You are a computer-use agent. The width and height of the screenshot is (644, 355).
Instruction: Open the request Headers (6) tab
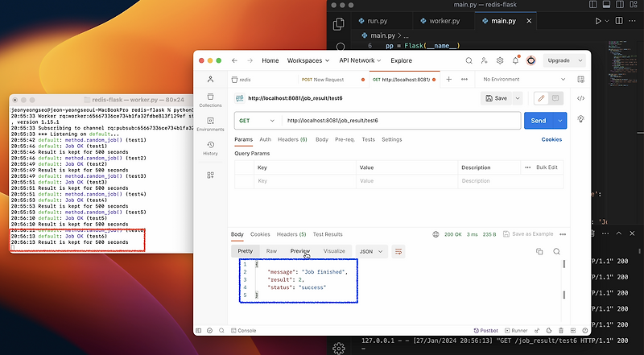(x=292, y=140)
